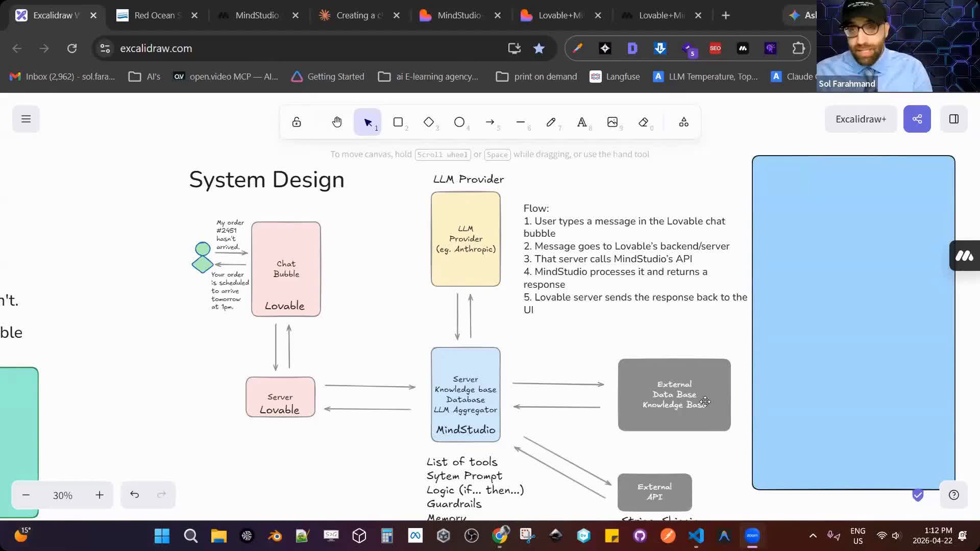This screenshot has width=980, height=551.
Task: Open the Insert image tool
Action: [612, 122]
